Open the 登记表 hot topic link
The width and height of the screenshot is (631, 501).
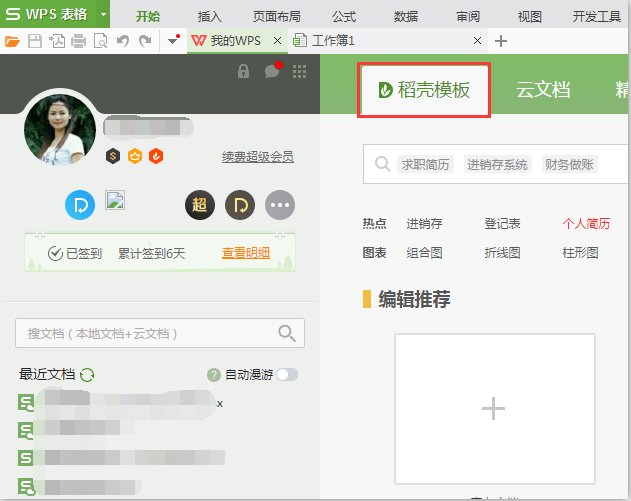click(502, 223)
